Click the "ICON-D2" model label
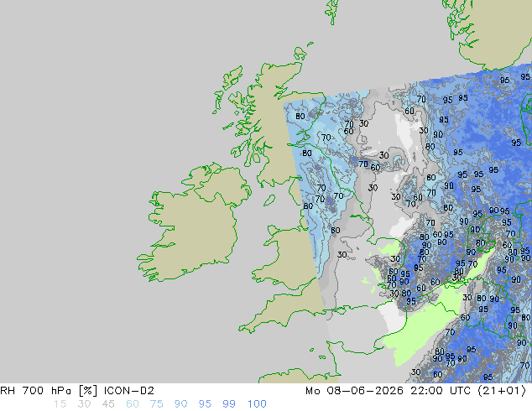This screenshot has height=411, width=532. coord(129,391)
